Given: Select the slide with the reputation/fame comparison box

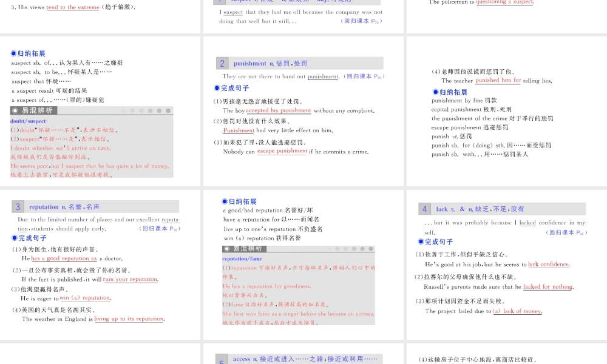Looking at the screenshot, I should click(303, 265).
